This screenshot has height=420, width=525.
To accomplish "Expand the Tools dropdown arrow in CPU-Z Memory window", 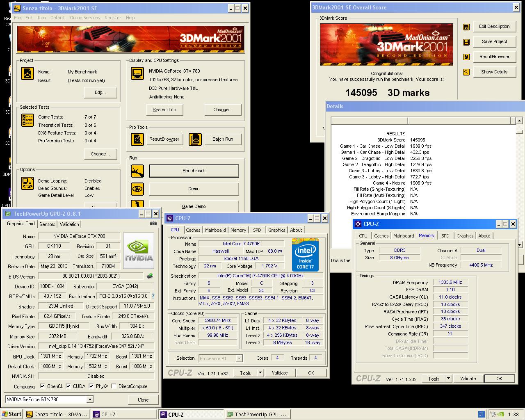I will pyautogui.click(x=448, y=379).
